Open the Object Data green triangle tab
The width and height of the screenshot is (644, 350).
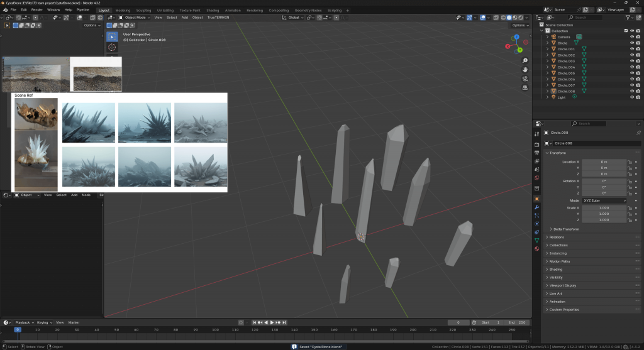(536, 240)
